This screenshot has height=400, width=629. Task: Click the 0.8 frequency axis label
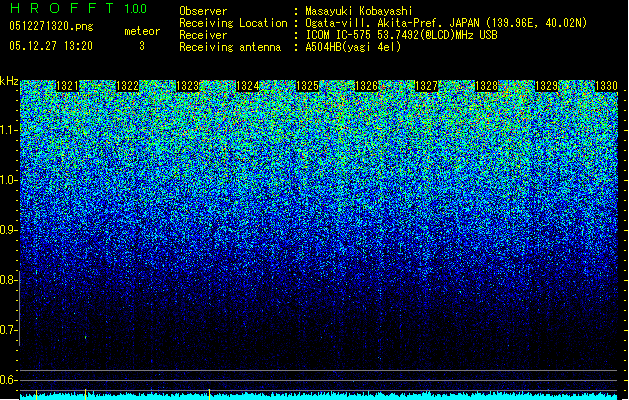pos(8,280)
